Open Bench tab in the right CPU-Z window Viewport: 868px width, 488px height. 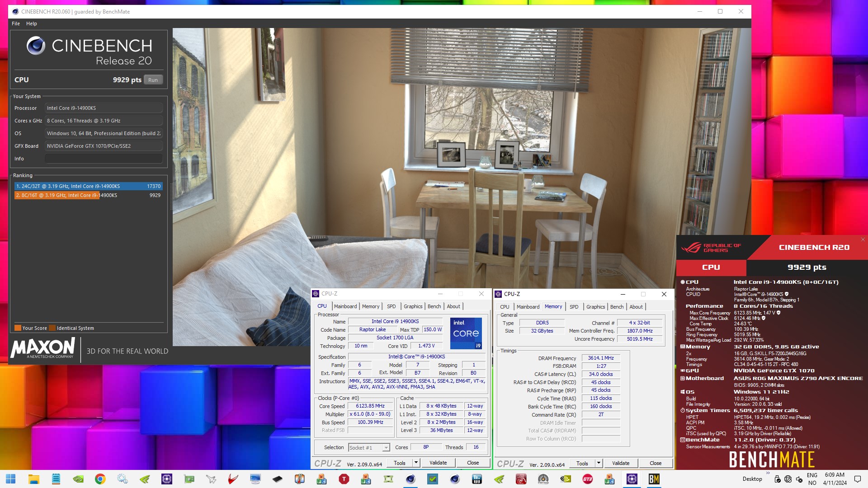(x=617, y=307)
